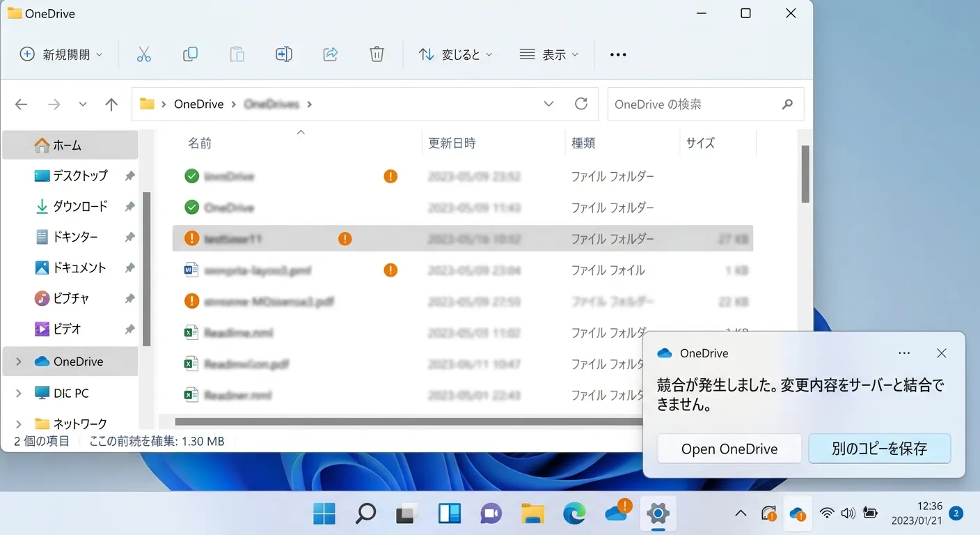
Task: Click the Cut scissors icon in toolbar
Action: click(x=144, y=54)
